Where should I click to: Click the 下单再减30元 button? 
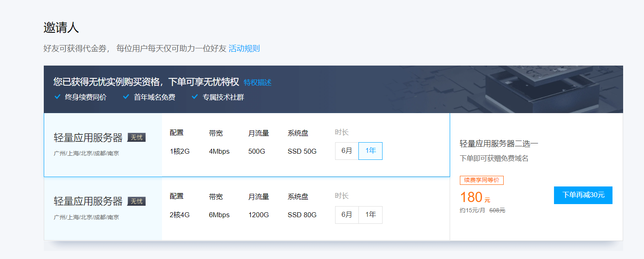coord(583,195)
